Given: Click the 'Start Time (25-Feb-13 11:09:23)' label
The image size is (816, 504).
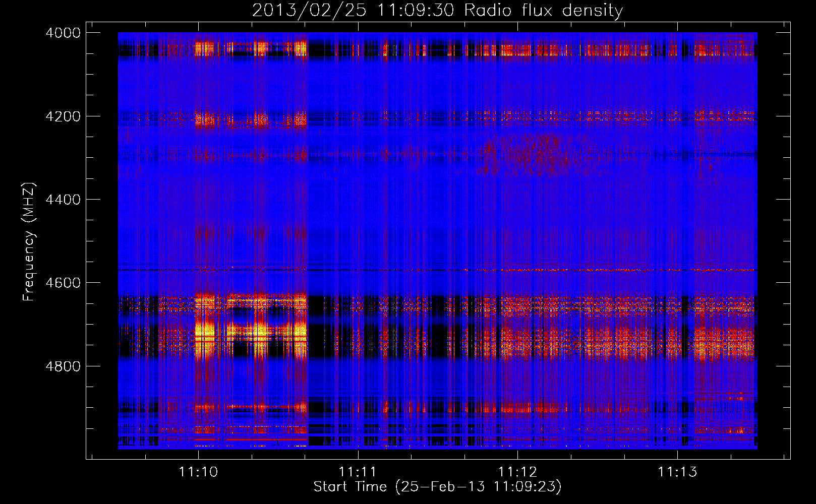Looking at the screenshot, I should point(438,487).
